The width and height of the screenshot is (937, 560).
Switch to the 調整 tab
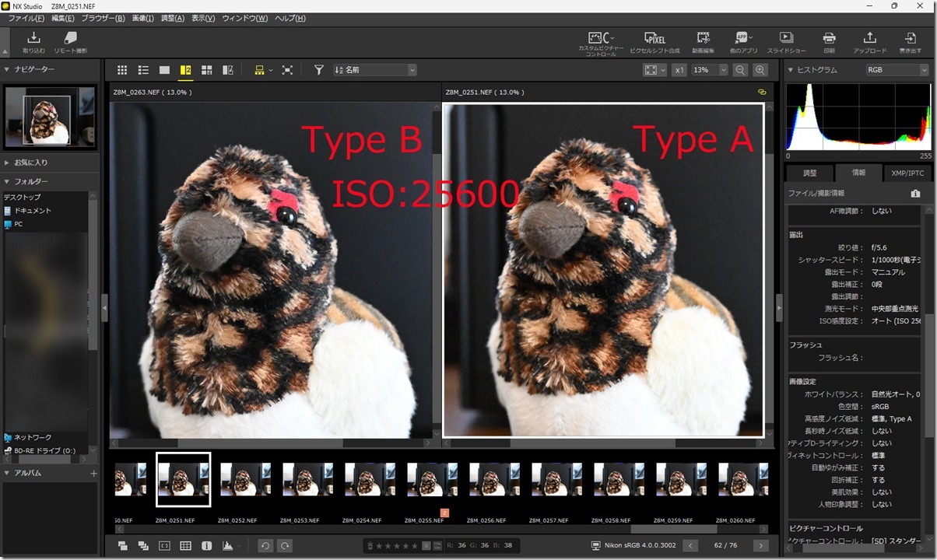point(810,173)
